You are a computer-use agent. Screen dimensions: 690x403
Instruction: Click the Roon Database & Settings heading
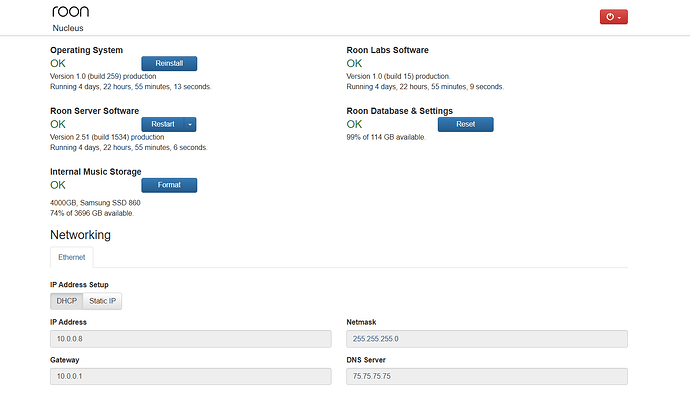pyautogui.click(x=399, y=111)
